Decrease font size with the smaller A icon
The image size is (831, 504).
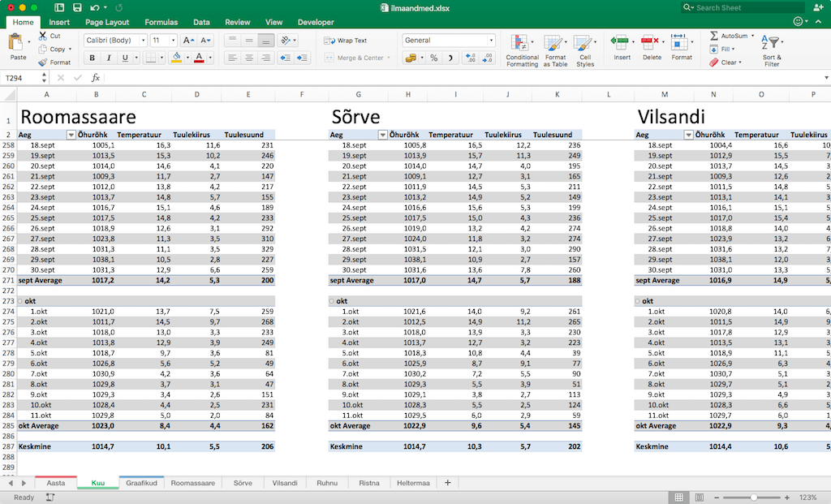point(205,41)
